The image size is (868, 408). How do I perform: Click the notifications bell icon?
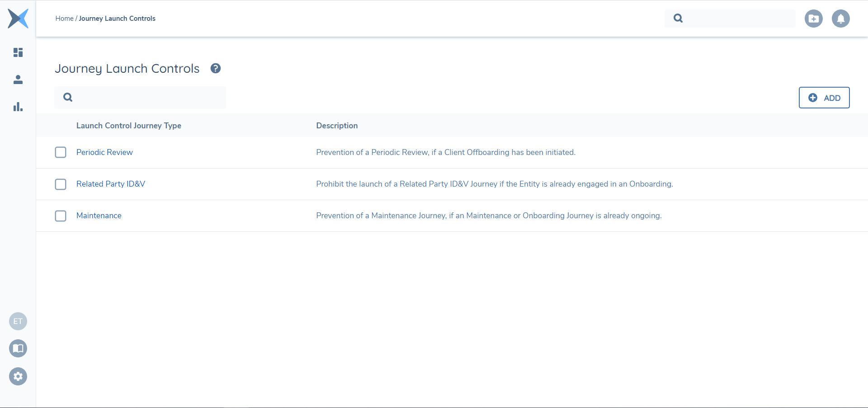click(x=840, y=19)
